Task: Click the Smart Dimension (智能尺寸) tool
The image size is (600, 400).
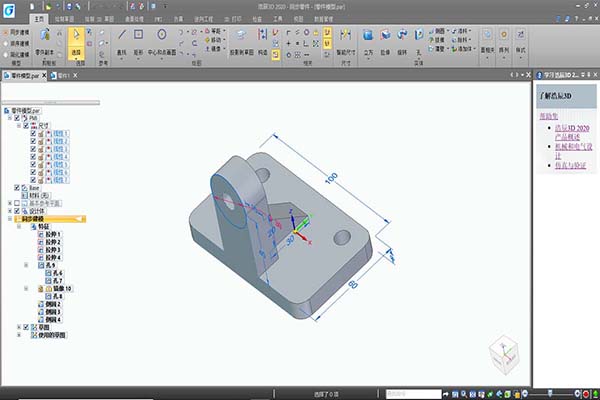Action: pos(346,35)
